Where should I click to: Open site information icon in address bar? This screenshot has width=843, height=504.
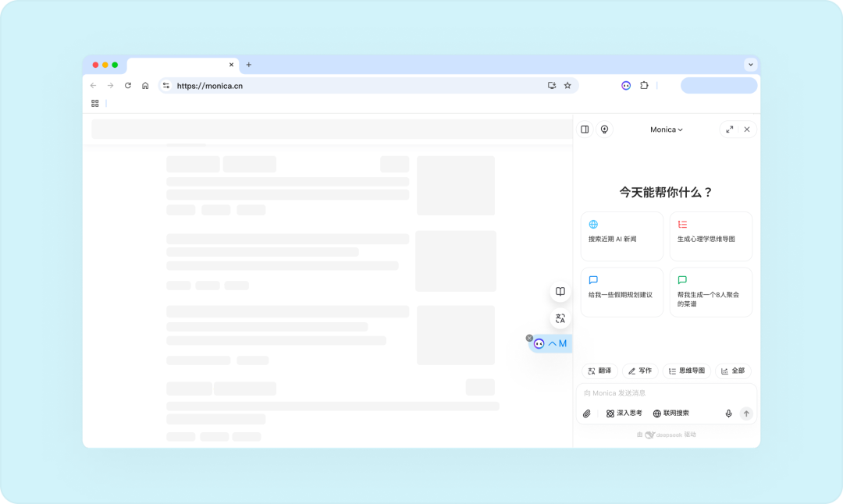tap(166, 86)
